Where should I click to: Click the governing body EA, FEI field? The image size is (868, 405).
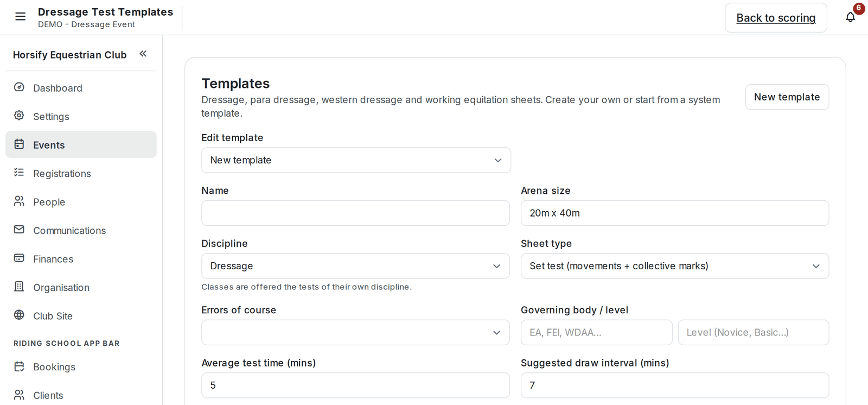click(596, 332)
